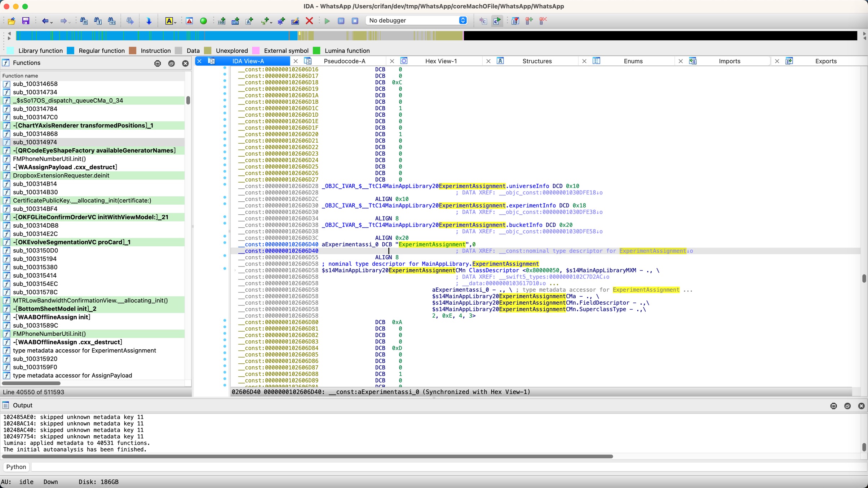Switch to the Structures tab
The width and height of the screenshot is (868, 488).
click(537, 61)
